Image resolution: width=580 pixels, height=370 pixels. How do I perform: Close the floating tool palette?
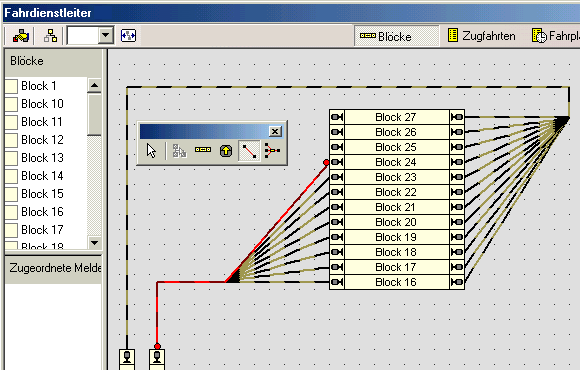click(275, 131)
